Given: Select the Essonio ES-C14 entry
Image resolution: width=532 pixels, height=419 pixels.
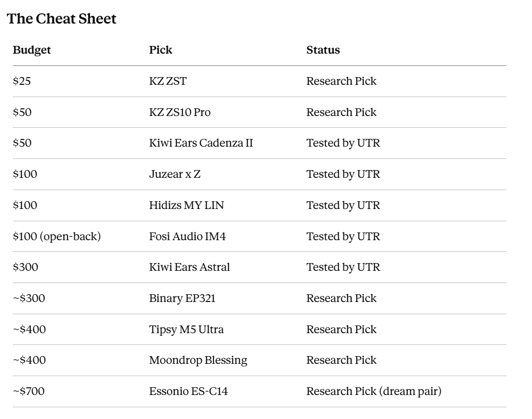Looking at the screenshot, I should pos(188,391).
